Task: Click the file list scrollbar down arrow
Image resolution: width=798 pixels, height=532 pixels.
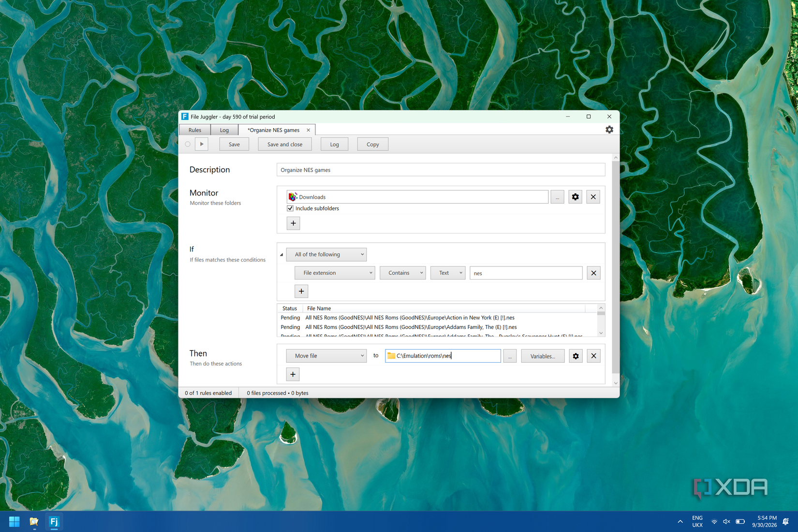Action: 601,333
